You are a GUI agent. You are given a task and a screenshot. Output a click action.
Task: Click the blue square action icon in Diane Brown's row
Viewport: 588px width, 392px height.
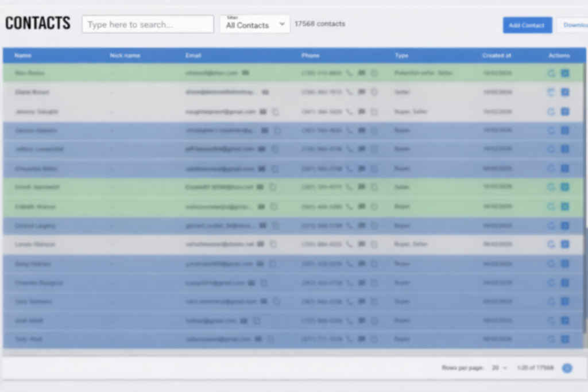click(x=565, y=92)
